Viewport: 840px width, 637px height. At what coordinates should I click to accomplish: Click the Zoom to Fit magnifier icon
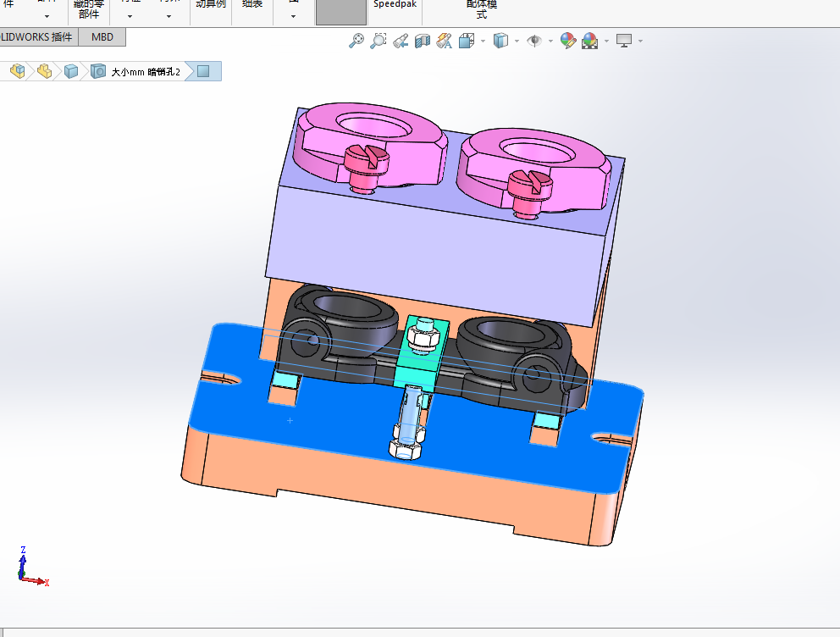356,41
